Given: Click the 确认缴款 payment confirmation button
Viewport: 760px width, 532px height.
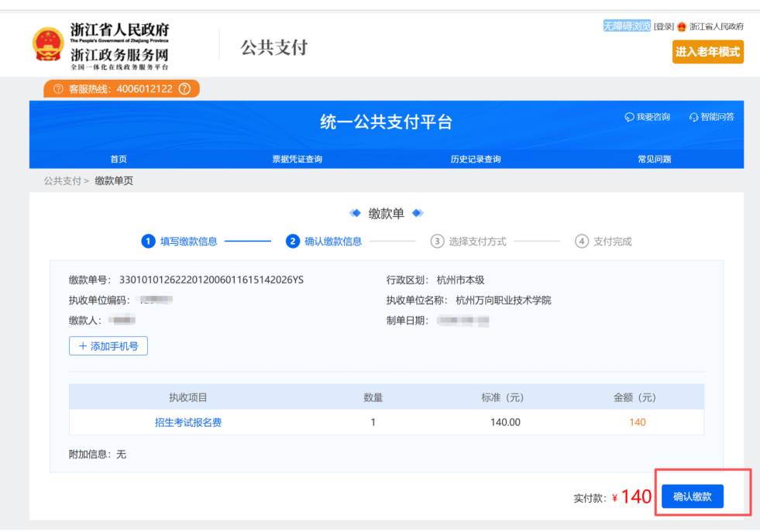Looking at the screenshot, I should pyautogui.click(x=691, y=496).
